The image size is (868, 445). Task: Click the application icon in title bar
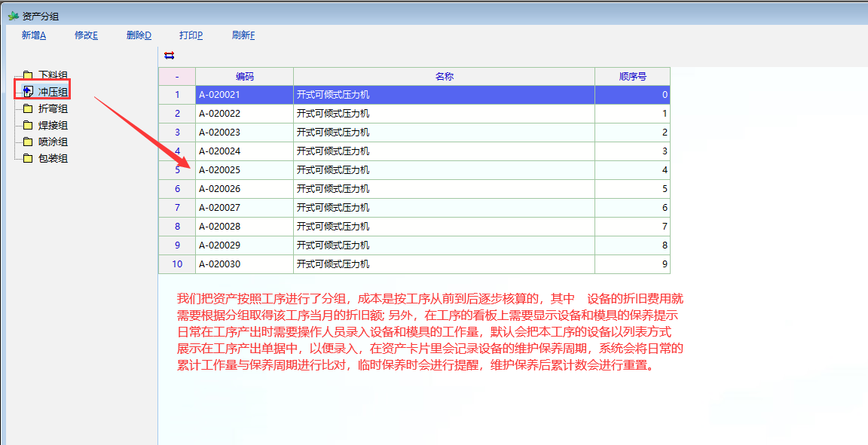click(x=13, y=15)
